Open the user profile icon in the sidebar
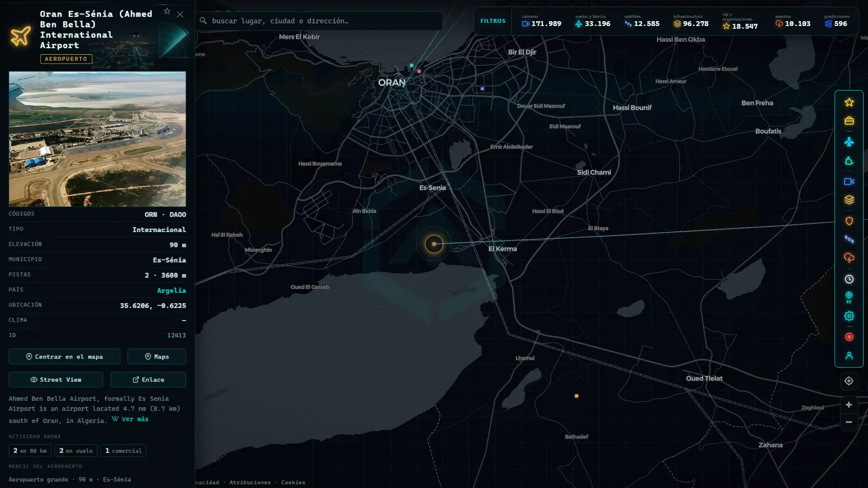Image resolution: width=868 pixels, height=488 pixels. 849,356
